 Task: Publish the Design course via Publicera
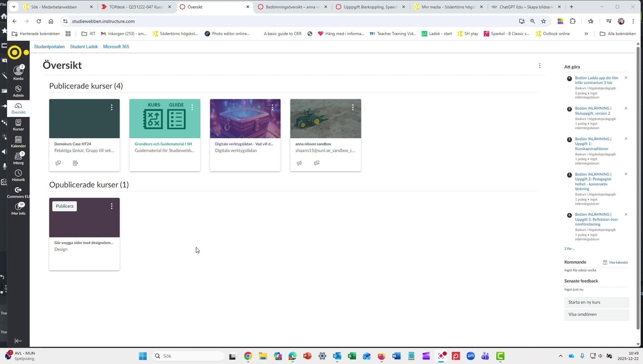click(64, 206)
